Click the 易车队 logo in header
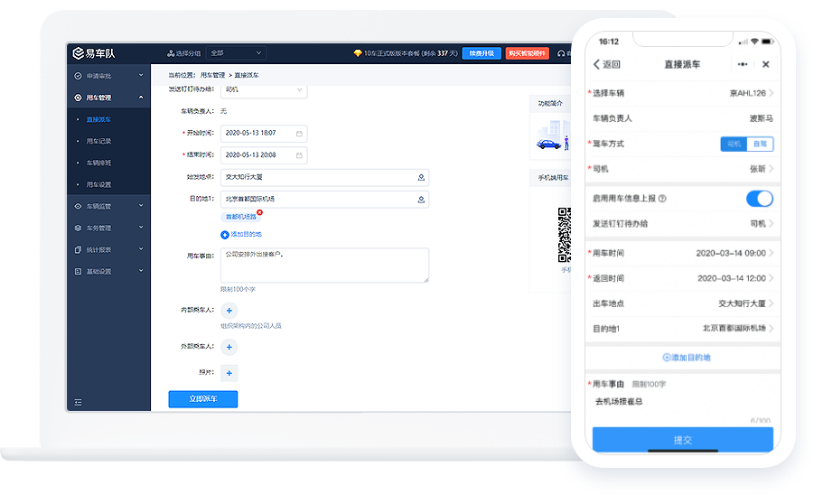The height and width of the screenshot is (504, 823). coord(93,53)
